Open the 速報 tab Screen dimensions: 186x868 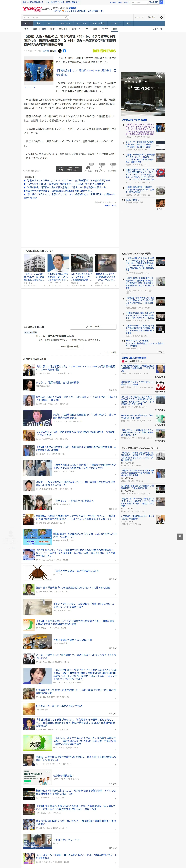pos(38,24)
